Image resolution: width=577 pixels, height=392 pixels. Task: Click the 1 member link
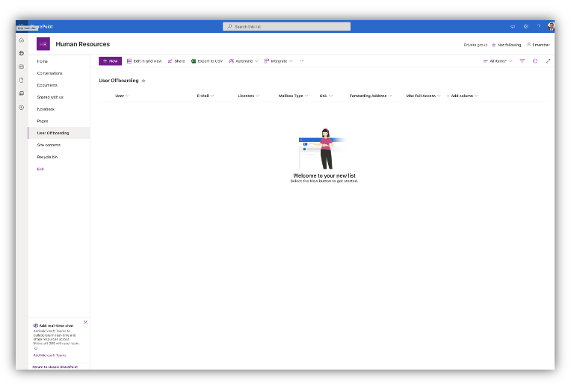click(538, 45)
